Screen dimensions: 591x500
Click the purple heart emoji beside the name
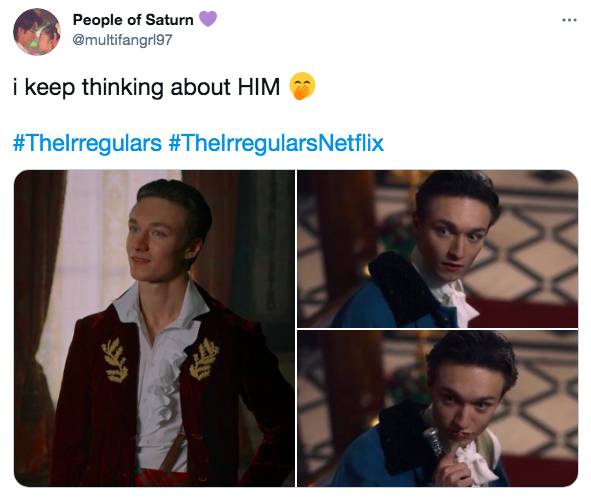click(208, 18)
